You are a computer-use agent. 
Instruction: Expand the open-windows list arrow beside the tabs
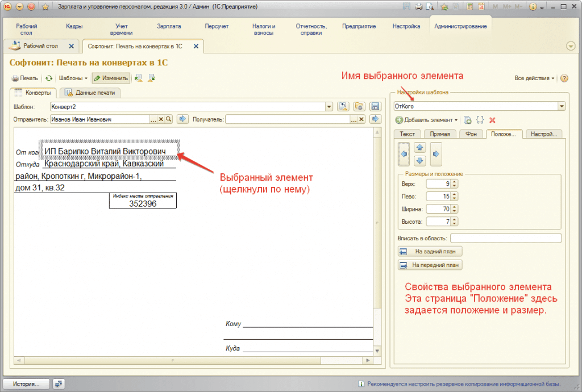pos(571,47)
